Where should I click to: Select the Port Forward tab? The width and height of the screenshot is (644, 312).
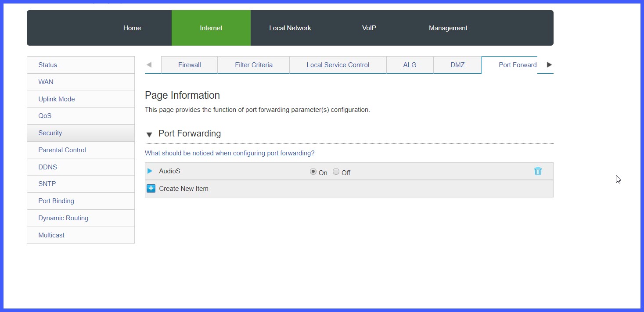pyautogui.click(x=510, y=65)
